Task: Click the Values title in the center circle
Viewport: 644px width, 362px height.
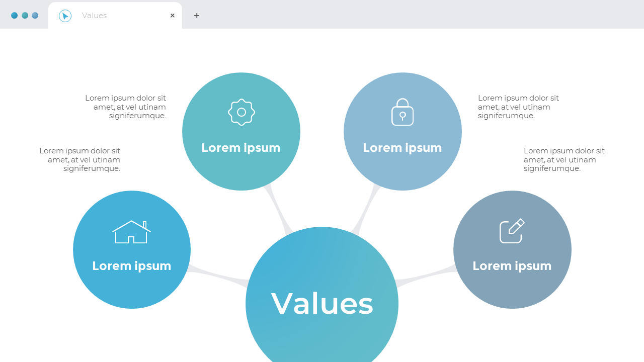Action: point(322,304)
